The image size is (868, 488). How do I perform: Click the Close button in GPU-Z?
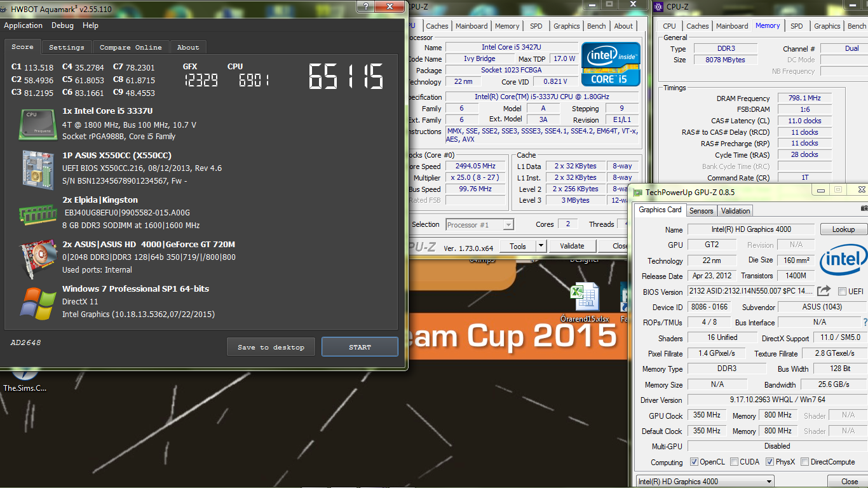pos(850,481)
